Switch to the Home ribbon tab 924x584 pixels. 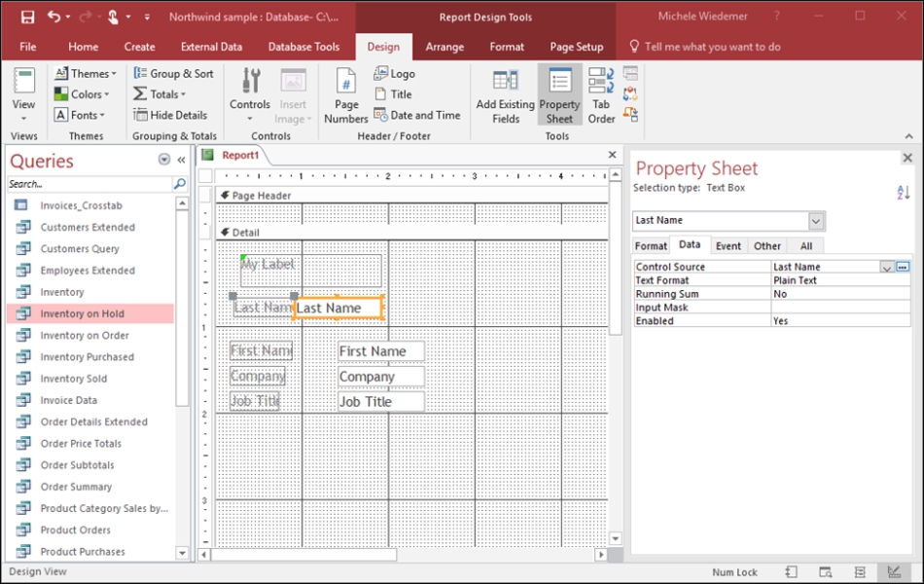[x=83, y=47]
